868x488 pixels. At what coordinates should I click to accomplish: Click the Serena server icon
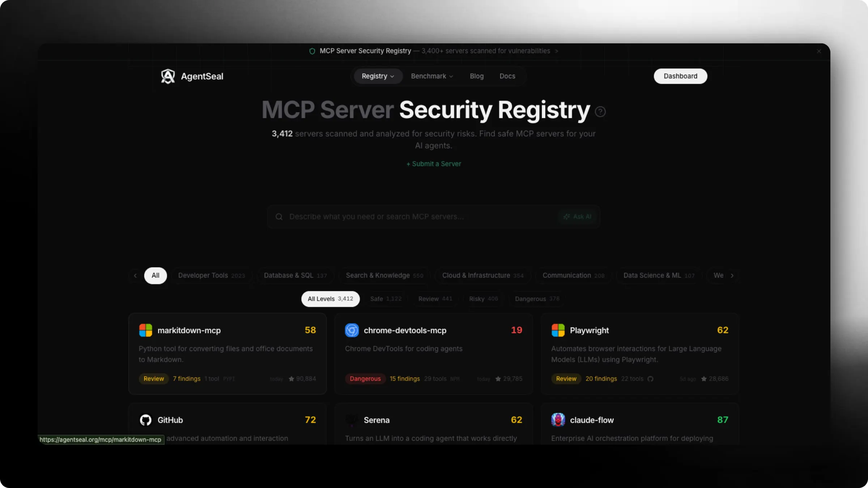coord(352,420)
